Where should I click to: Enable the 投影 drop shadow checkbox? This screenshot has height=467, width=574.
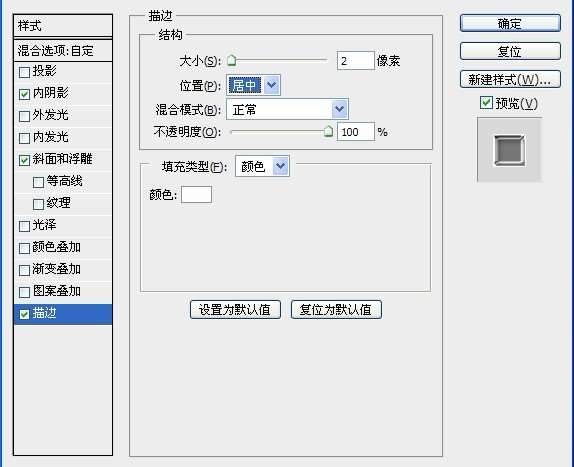tap(24, 72)
